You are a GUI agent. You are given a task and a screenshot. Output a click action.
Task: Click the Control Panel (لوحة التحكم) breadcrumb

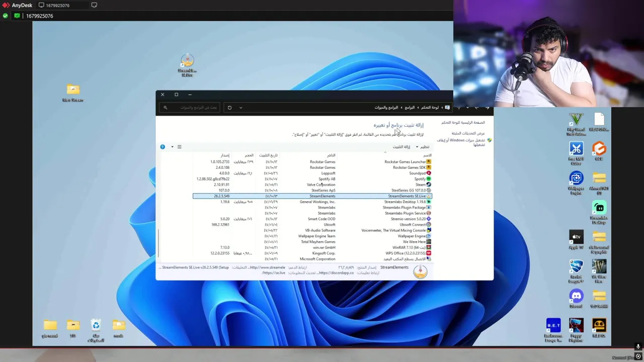click(x=430, y=108)
